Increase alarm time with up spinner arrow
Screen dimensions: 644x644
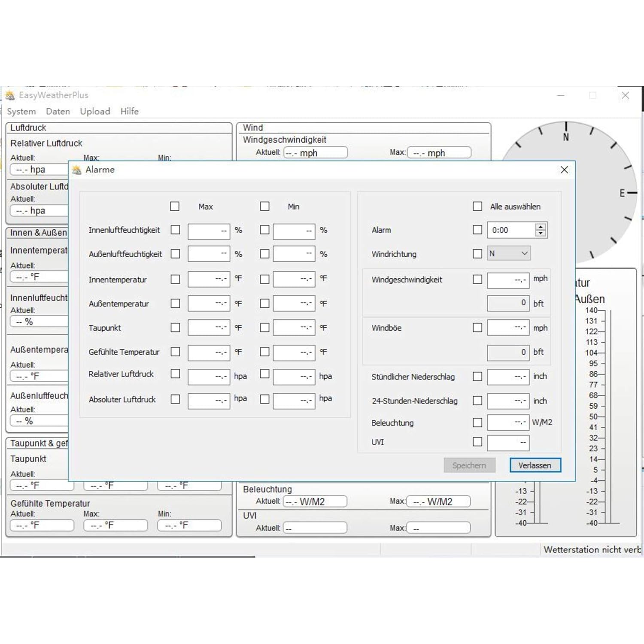coord(541,227)
